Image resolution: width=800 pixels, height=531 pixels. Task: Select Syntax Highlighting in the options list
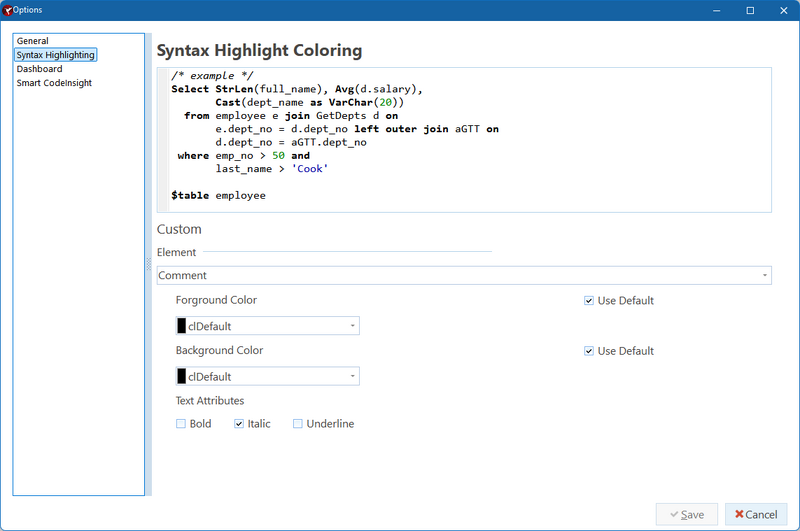(x=56, y=55)
